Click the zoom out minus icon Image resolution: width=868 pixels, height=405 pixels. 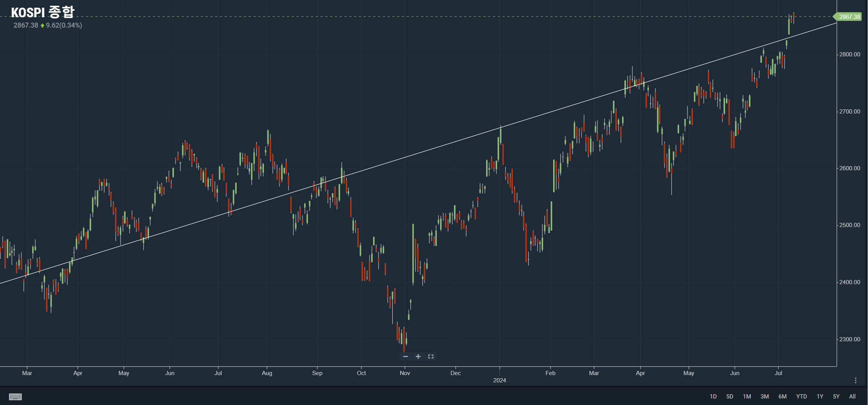point(405,357)
